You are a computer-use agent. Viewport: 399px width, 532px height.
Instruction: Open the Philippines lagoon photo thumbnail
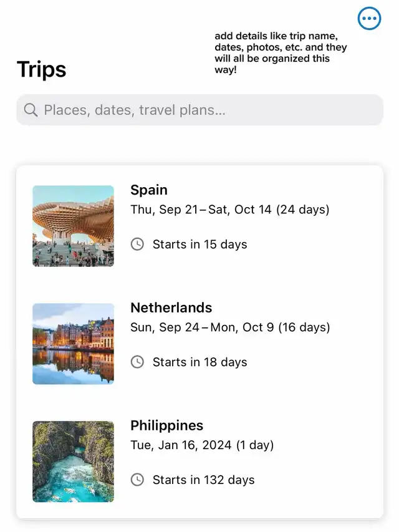[x=73, y=462]
